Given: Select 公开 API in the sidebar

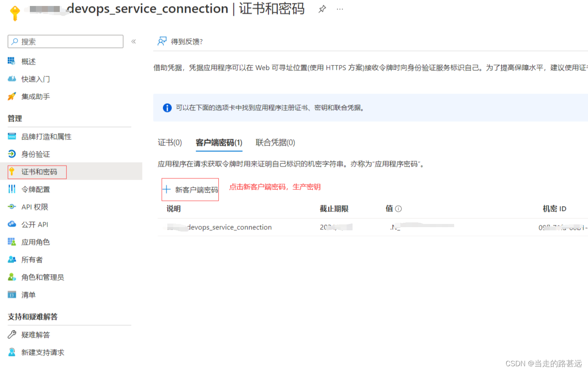Looking at the screenshot, I should click(x=34, y=224).
